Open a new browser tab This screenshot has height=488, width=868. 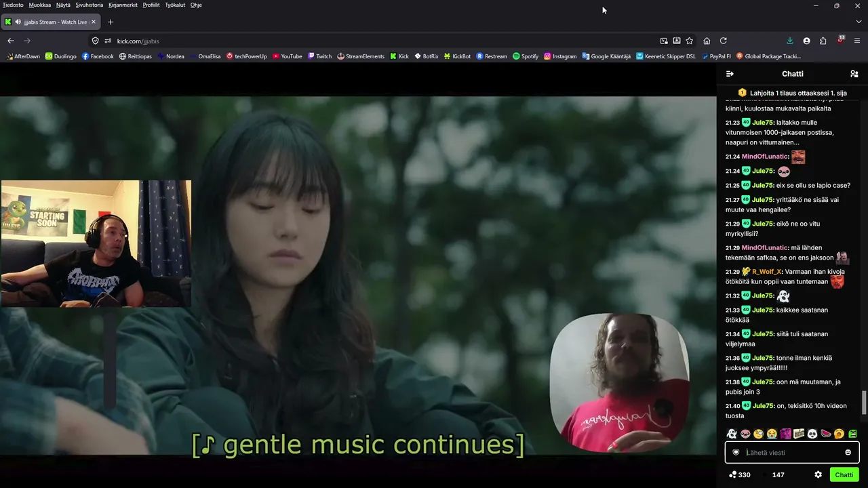[x=111, y=22]
